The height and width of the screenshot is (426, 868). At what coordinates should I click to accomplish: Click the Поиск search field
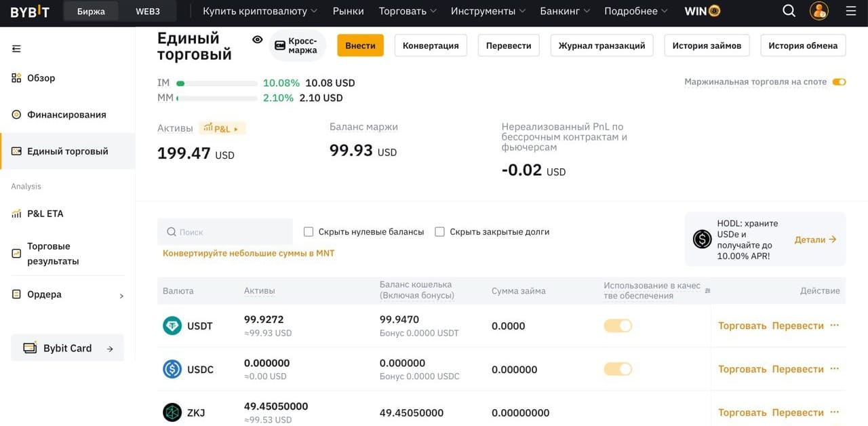click(225, 232)
